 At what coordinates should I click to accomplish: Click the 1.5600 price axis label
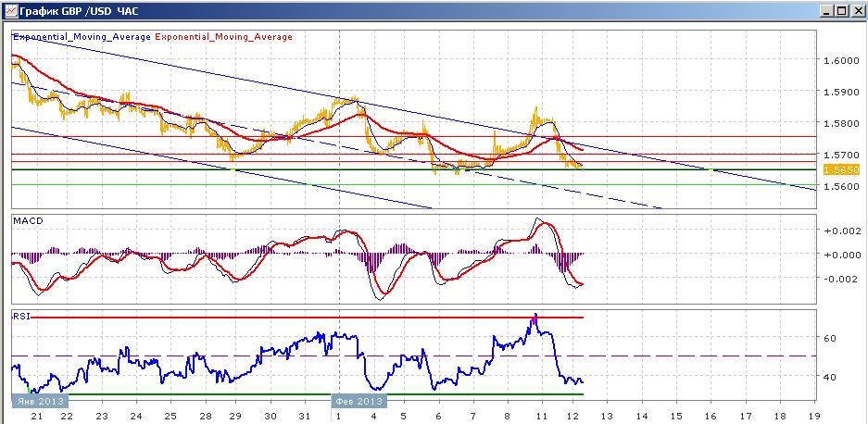(x=841, y=186)
